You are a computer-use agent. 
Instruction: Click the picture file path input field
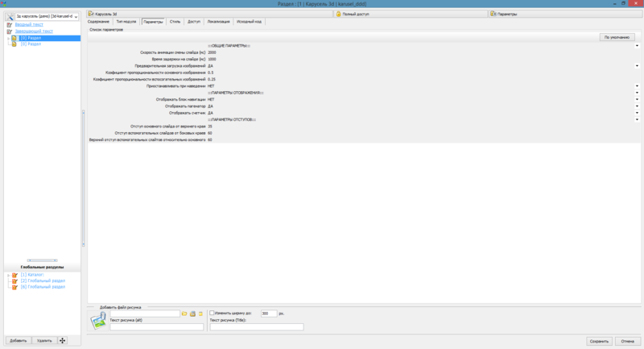[x=145, y=314]
